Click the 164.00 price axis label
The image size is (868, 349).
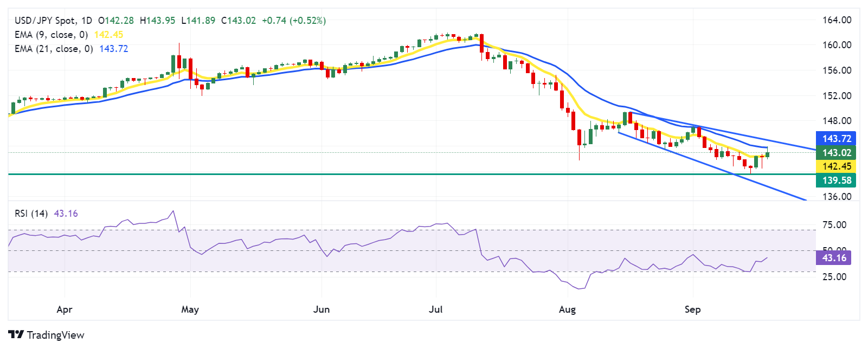[837, 20]
